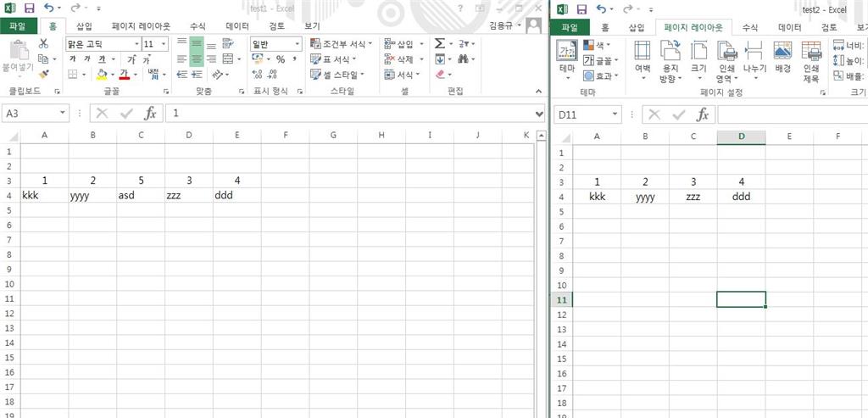Open the Fill down-arrow menu in test1
This screenshot has width=868, height=418.
(x=440, y=59)
